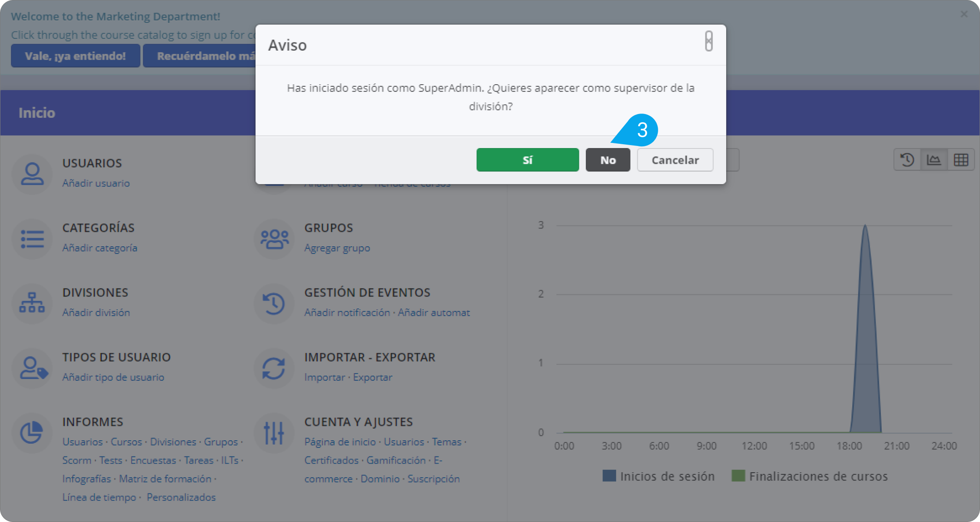
Task: Confirm with the green Sí button
Action: point(527,160)
